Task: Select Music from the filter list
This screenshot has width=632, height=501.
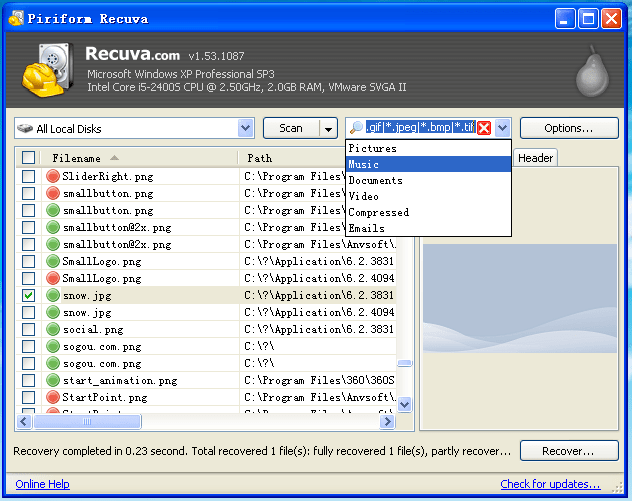Action: (x=428, y=164)
